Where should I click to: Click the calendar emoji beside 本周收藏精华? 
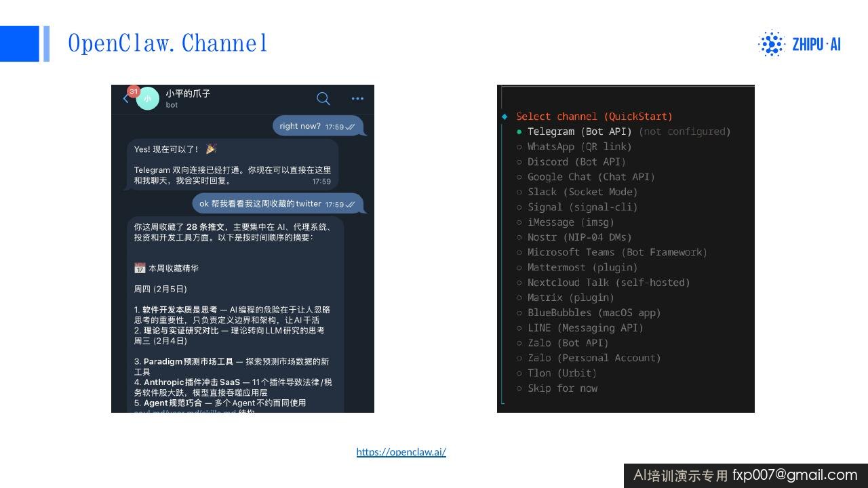tap(140, 268)
